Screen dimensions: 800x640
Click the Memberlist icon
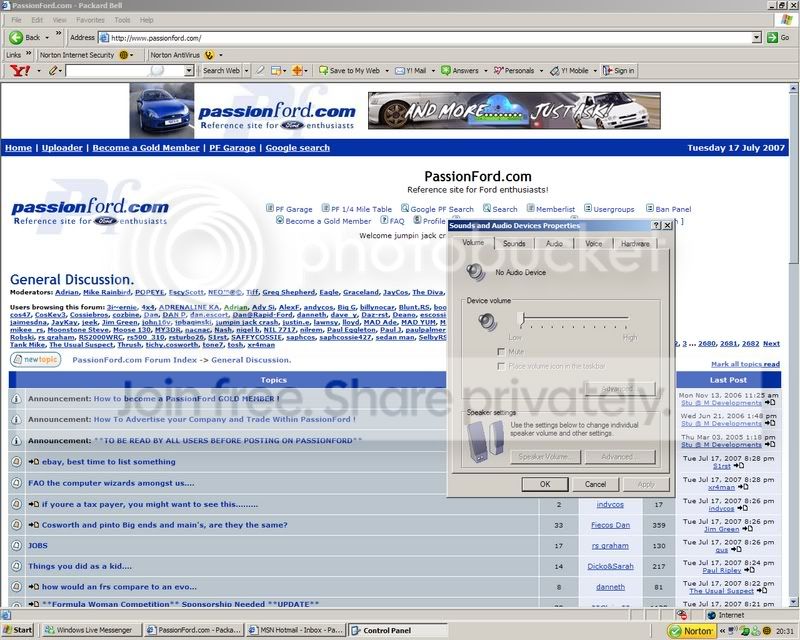coord(531,208)
